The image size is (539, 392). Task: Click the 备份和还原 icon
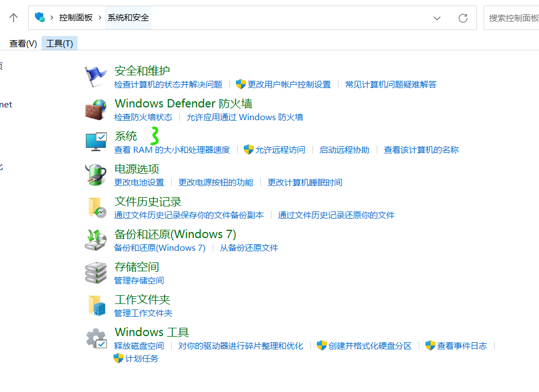tap(95, 240)
